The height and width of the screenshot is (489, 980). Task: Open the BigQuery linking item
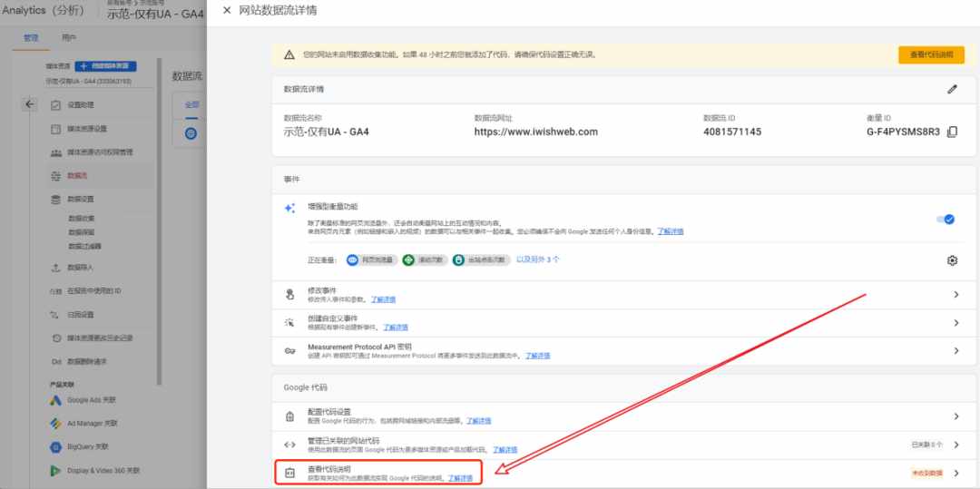point(79,447)
